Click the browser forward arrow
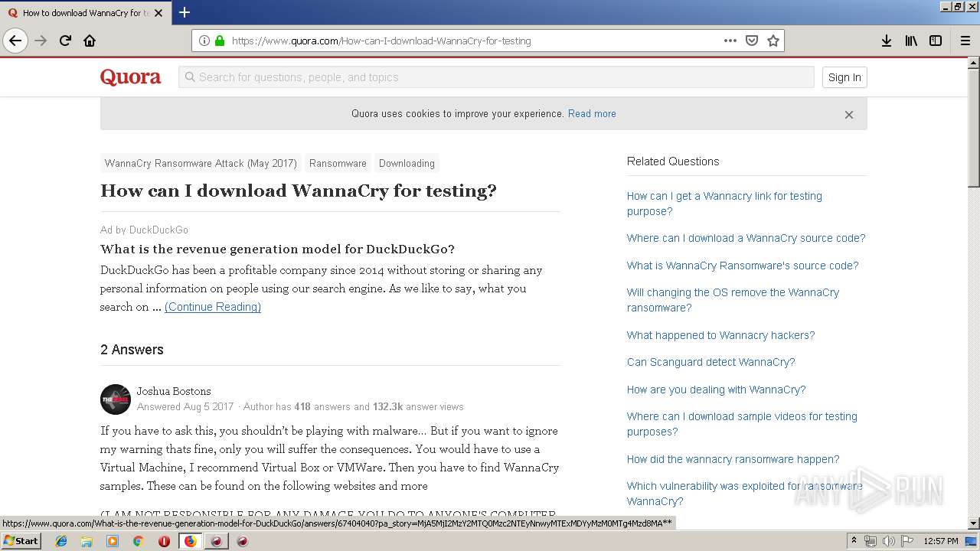The image size is (980, 551). 41,41
